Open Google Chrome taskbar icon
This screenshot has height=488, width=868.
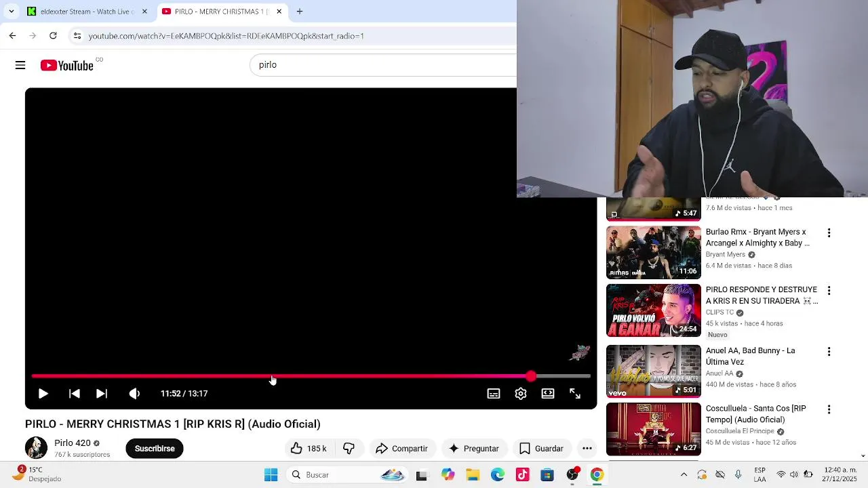597,474
